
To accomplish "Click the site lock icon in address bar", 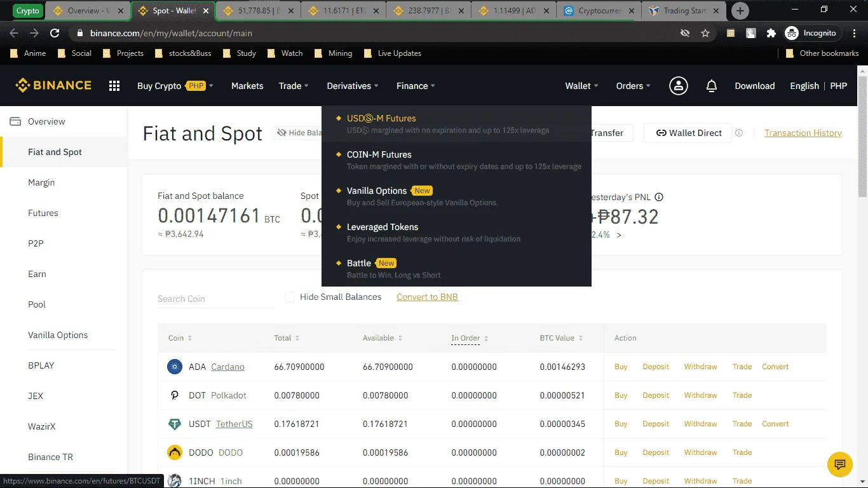I will tap(80, 33).
